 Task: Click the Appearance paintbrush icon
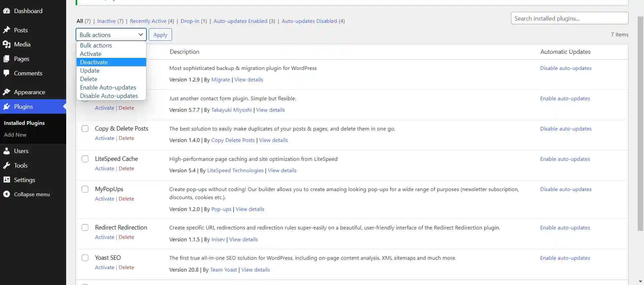6,92
